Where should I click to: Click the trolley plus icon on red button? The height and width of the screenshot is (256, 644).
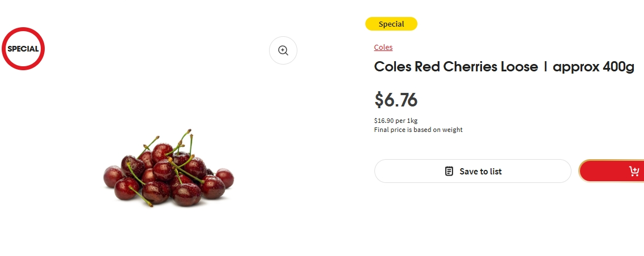pyautogui.click(x=634, y=171)
